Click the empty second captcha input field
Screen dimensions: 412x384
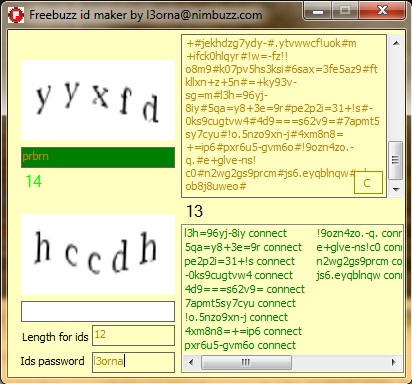98,311
